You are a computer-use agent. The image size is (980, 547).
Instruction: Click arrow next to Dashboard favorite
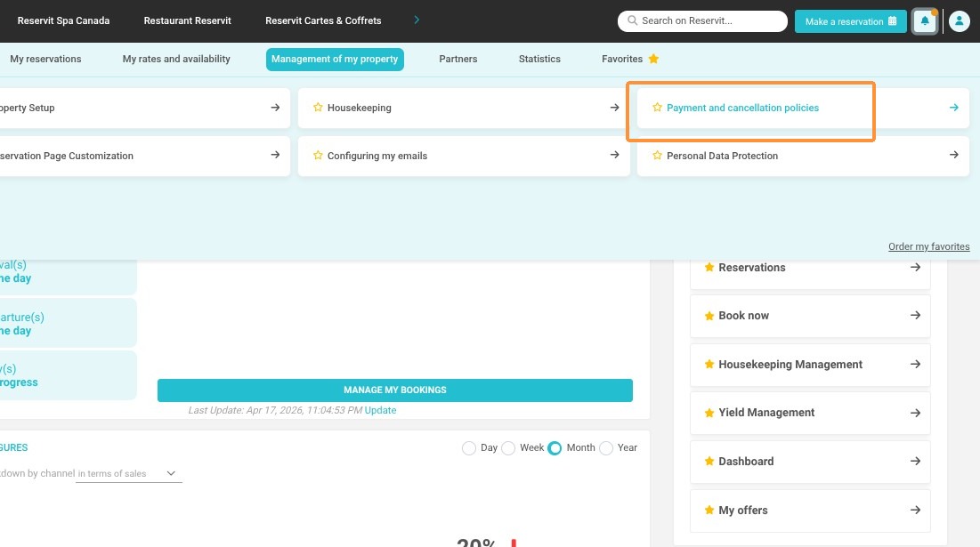pyautogui.click(x=915, y=462)
